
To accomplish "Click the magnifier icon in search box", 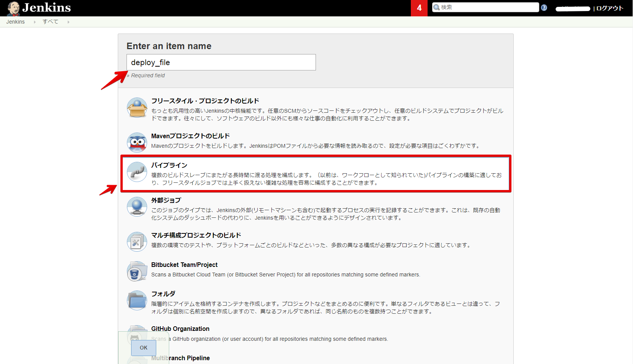I will (x=437, y=7).
